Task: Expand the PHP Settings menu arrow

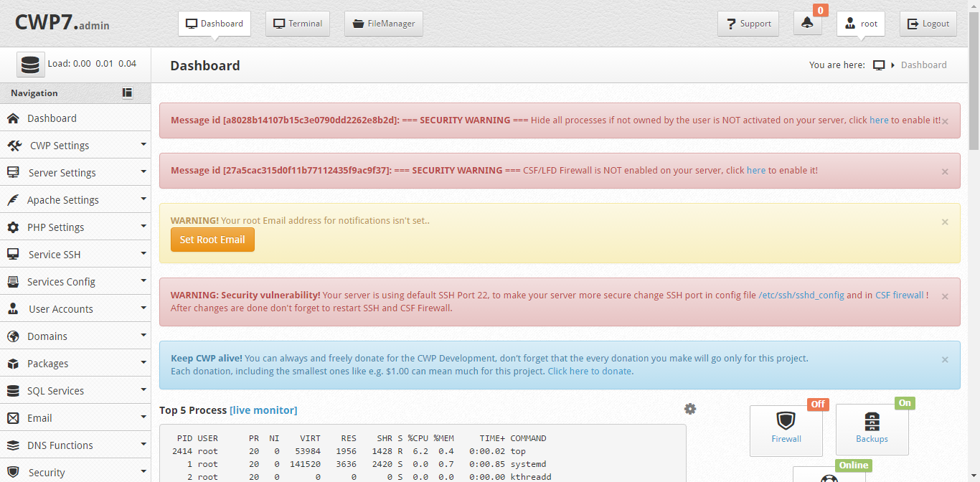Action: click(143, 226)
